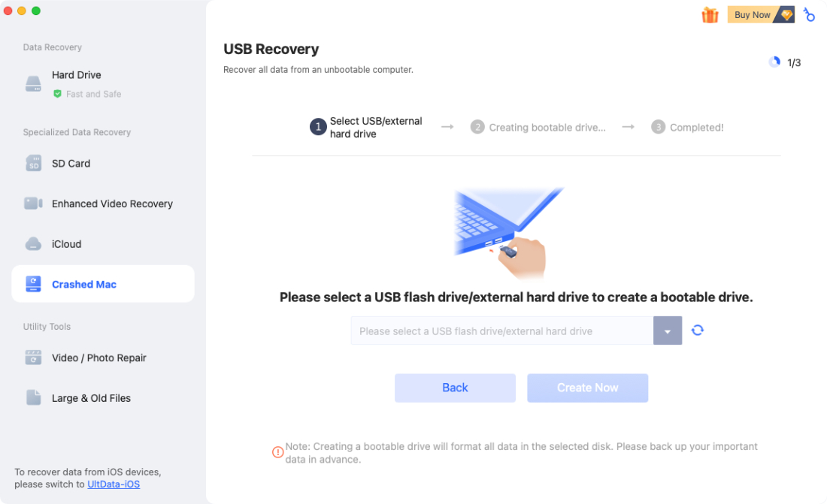Refresh the list of connected drives
Screen dimensions: 827x504
(x=697, y=330)
